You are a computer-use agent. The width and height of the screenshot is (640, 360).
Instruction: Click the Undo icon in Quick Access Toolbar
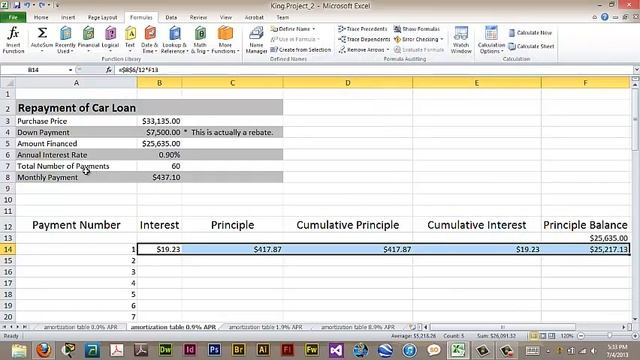pos(28,5)
